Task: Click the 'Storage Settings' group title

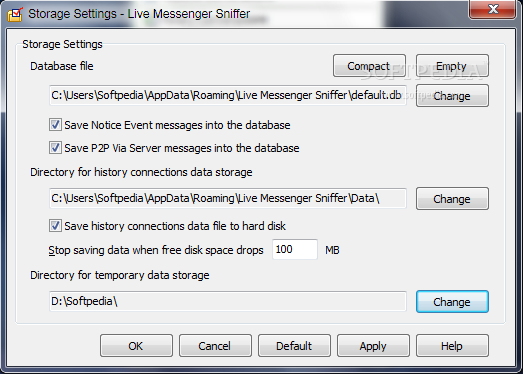Action: 62,44
